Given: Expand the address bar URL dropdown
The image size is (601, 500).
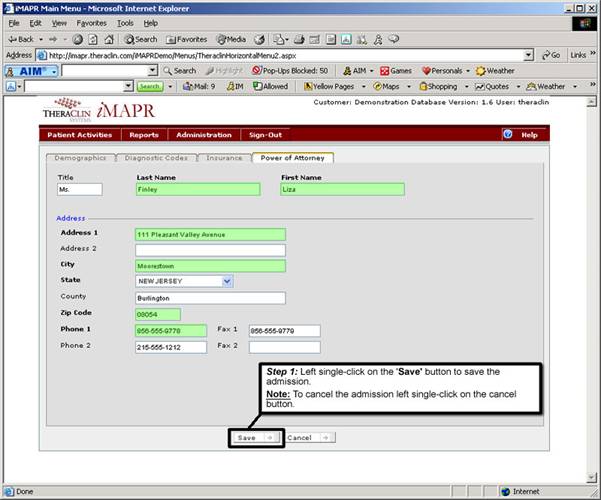Looking at the screenshot, I should 528,55.
